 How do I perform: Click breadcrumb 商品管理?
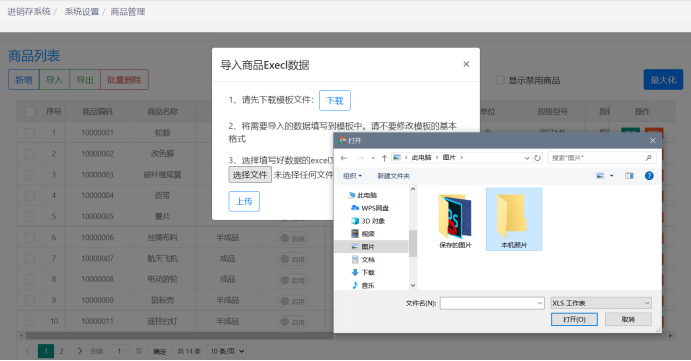pyautogui.click(x=128, y=11)
